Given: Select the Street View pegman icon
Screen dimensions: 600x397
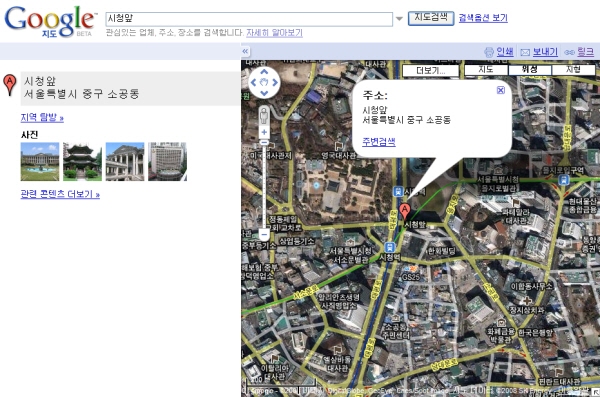Looking at the screenshot, I should point(264,115).
